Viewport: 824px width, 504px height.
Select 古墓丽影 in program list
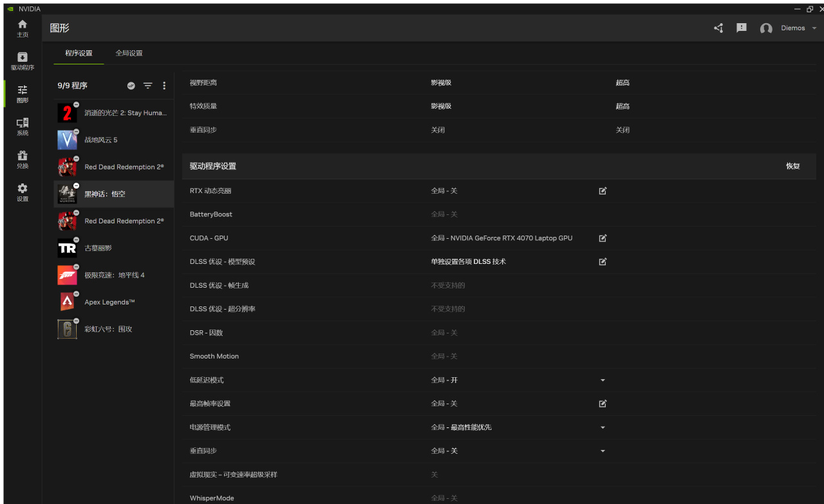click(114, 248)
